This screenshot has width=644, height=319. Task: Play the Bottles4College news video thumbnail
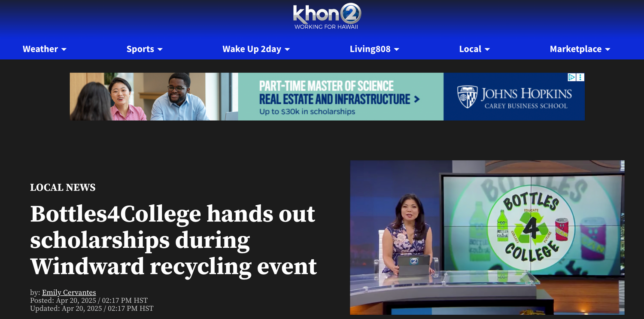pyautogui.click(x=487, y=237)
